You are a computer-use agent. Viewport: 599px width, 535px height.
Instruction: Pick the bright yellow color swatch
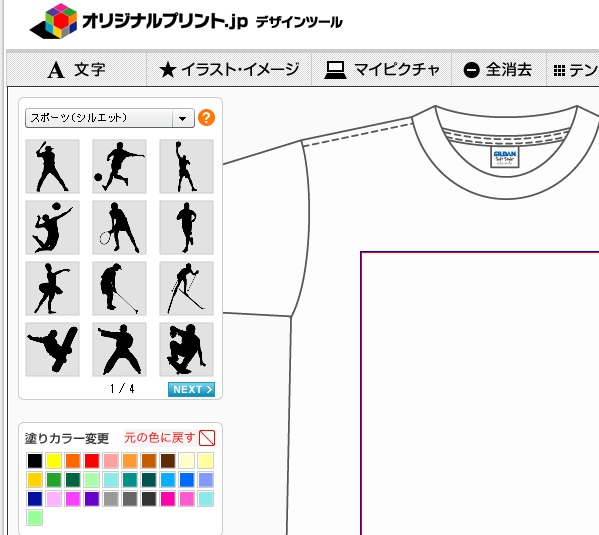[54, 461]
